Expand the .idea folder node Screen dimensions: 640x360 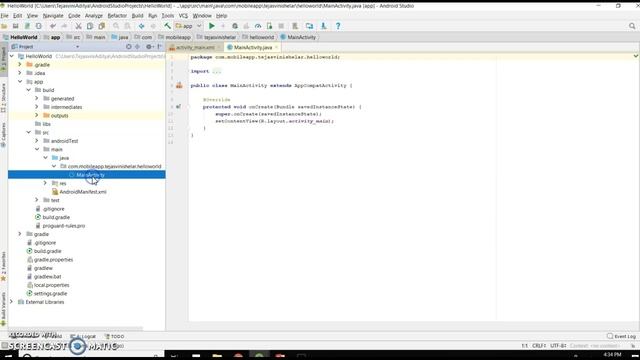tap(20, 73)
